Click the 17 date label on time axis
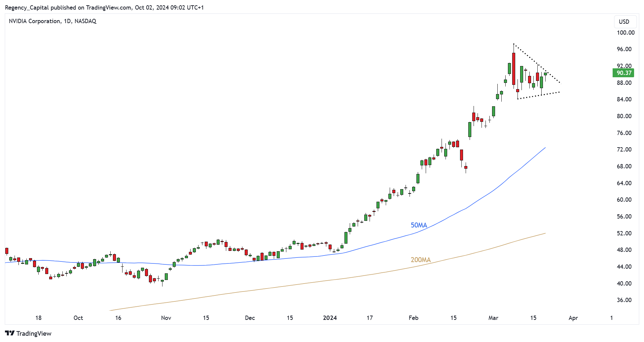The image size is (644, 342). point(370,318)
